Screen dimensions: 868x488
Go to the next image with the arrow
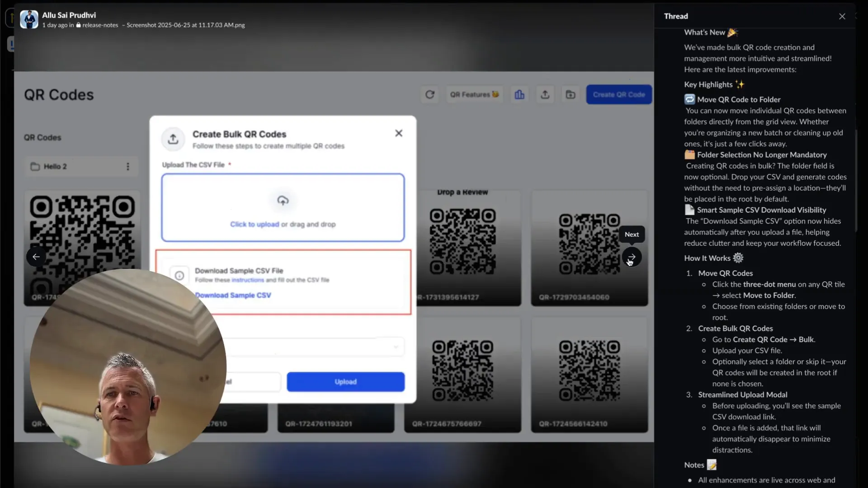click(x=632, y=257)
